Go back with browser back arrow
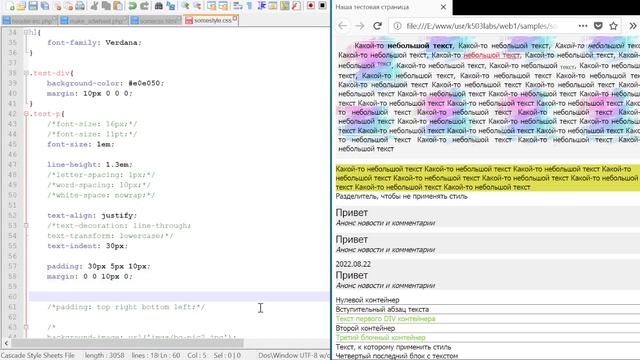Screen dimensions: 640x360 (342, 26)
